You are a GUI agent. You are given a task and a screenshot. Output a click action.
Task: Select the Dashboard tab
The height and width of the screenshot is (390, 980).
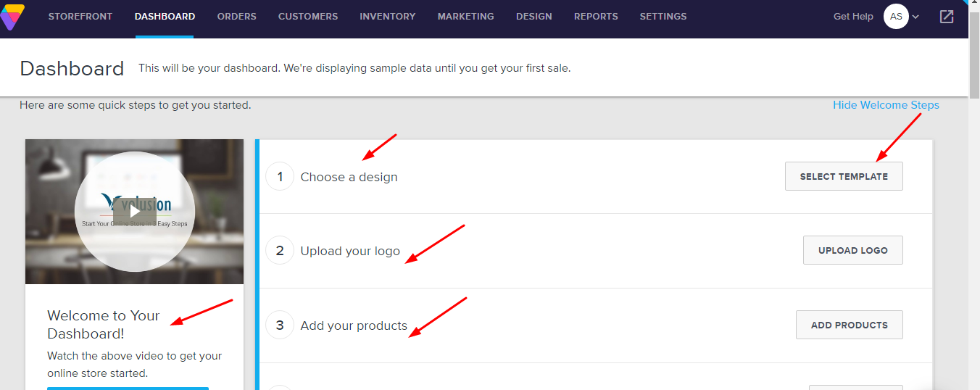click(165, 17)
